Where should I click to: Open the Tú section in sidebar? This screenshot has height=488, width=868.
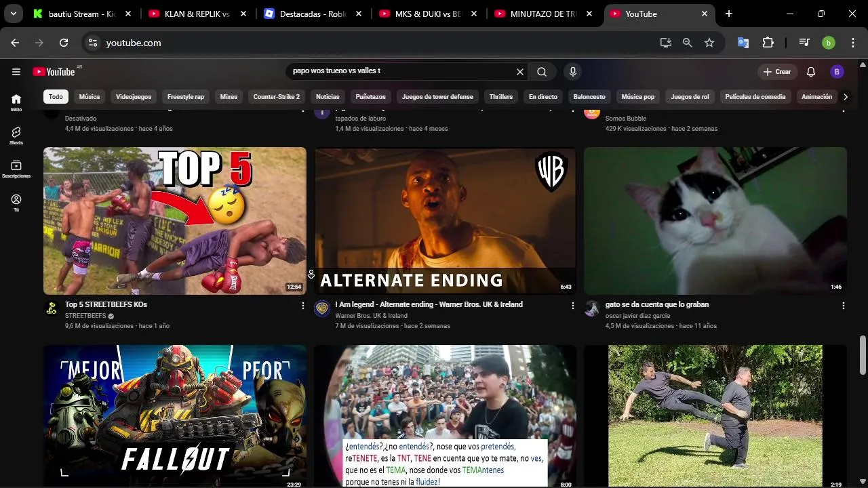point(16,203)
